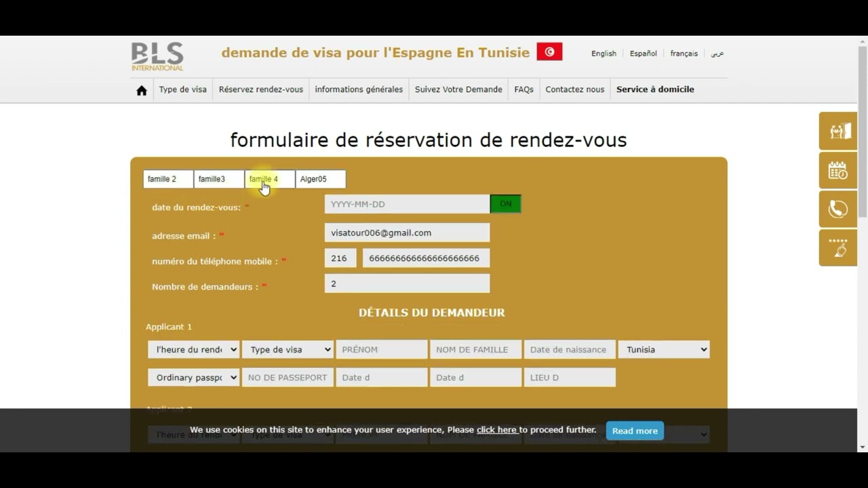Open Suivez Votre Demande menu item
Image resolution: width=868 pixels, height=488 pixels.
pyautogui.click(x=458, y=89)
